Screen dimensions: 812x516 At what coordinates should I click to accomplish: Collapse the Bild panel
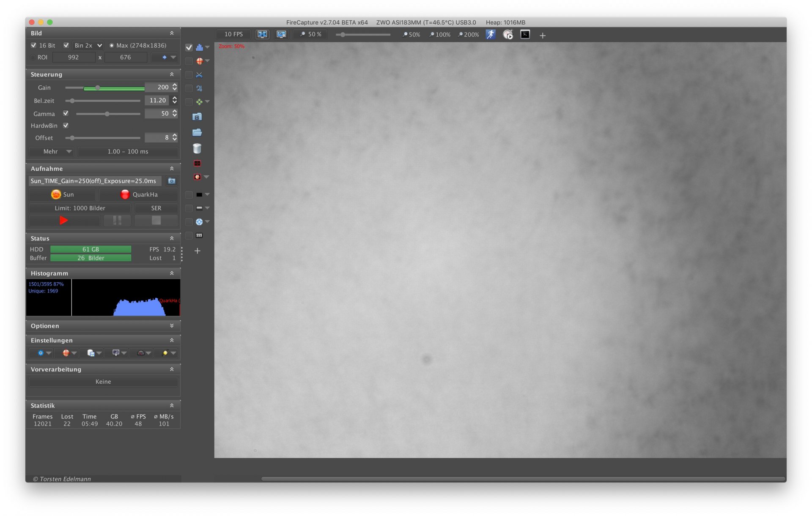[172, 33]
